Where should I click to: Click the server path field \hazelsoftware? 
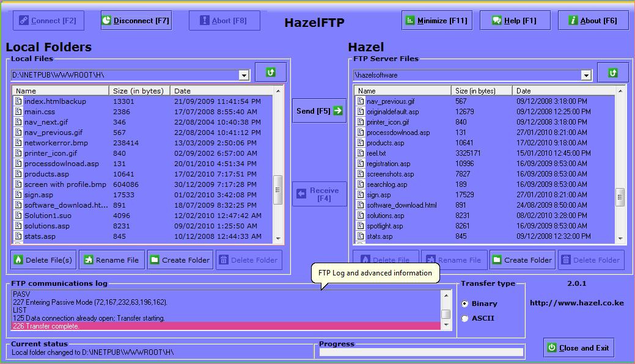click(x=467, y=75)
